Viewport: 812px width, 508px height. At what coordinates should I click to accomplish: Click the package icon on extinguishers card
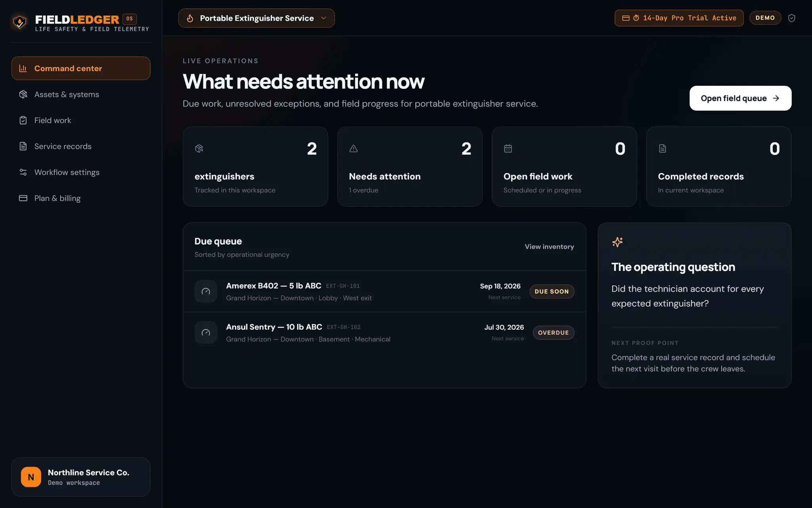point(199,148)
